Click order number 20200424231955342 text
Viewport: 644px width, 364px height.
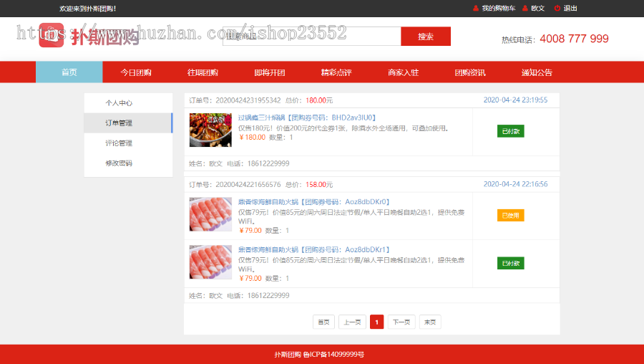coord(248,100)
